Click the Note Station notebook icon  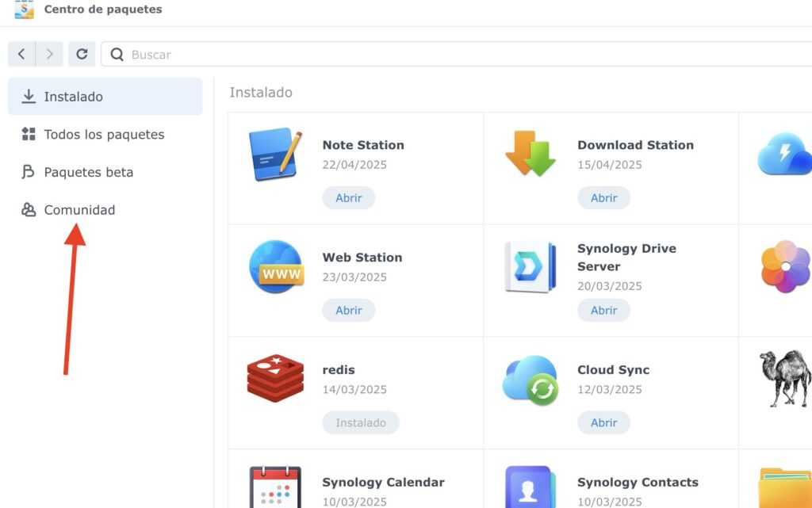275,154
